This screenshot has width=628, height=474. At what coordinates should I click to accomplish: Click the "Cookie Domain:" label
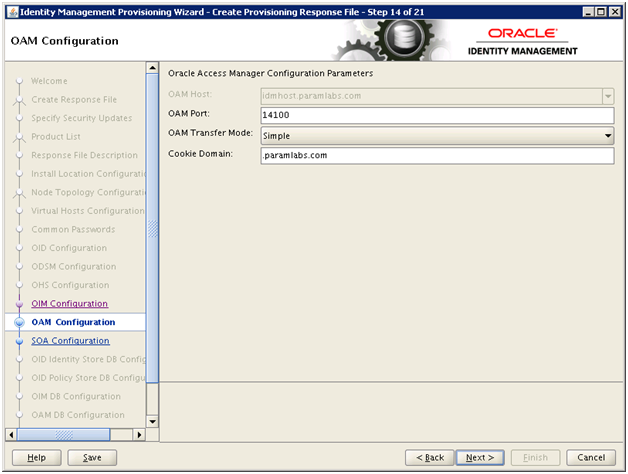[200, 154]
